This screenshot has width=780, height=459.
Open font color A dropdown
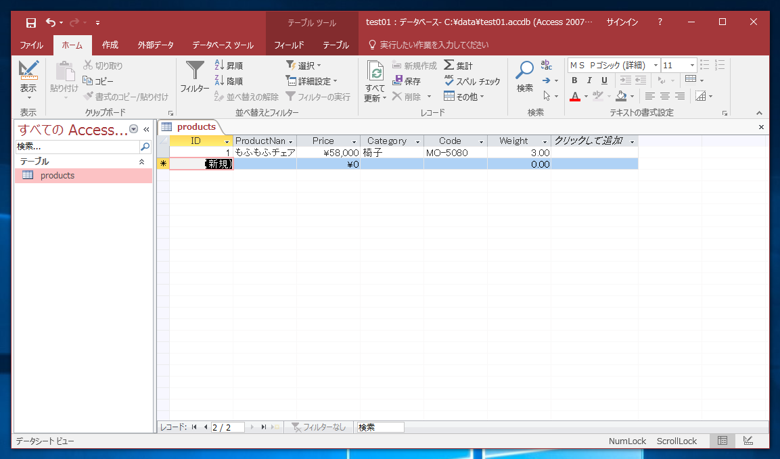[586, 96]
